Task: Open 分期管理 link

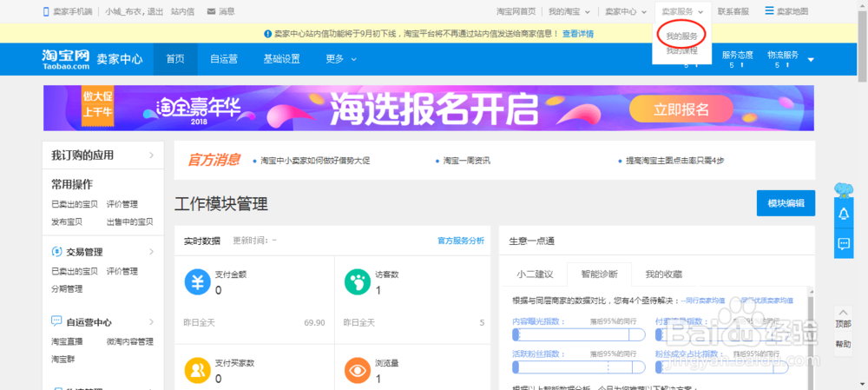Action: 67,289
